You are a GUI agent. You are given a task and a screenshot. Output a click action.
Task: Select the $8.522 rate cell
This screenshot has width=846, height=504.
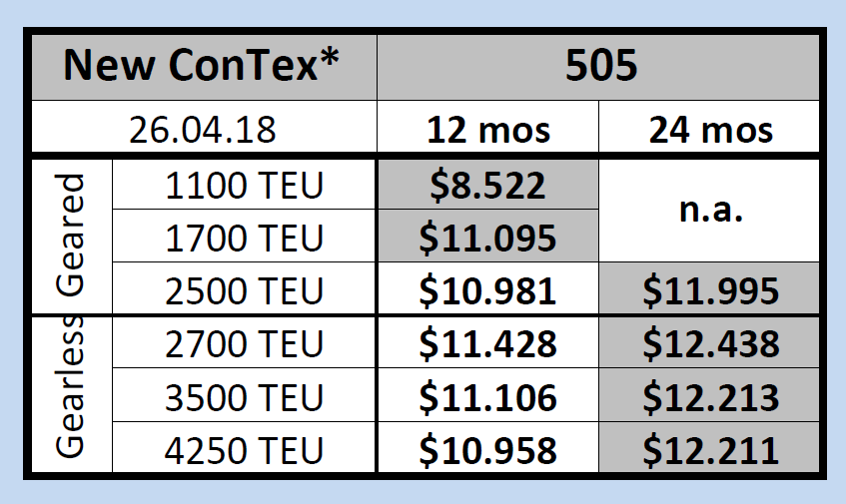point(487,185)
